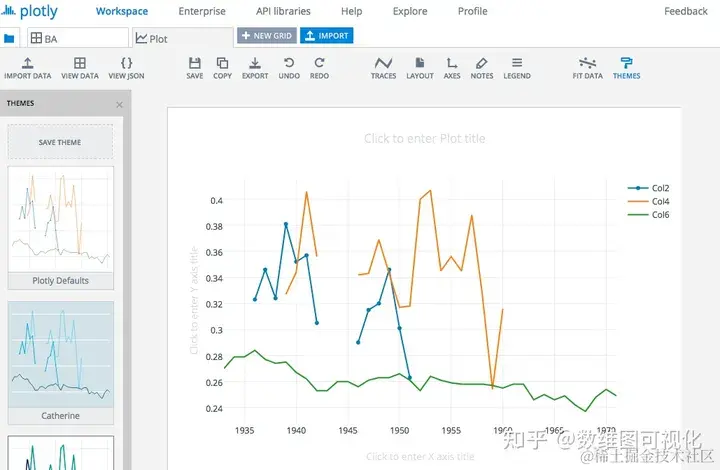Open the Explore page
The image size is (720, 470).
click(410, 11)
